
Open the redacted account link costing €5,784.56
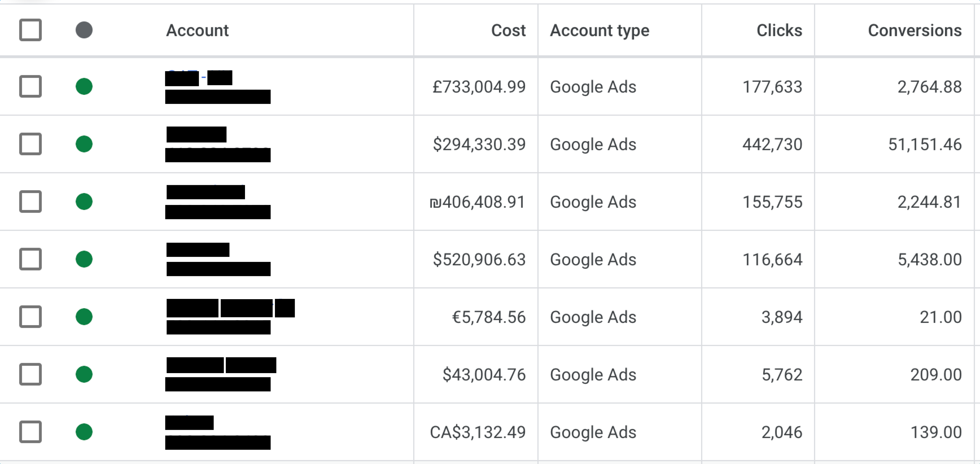point(231,308)
